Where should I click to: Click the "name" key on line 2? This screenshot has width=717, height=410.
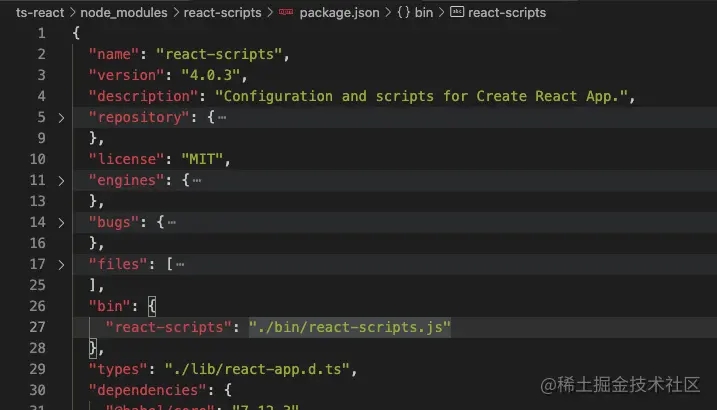pyautogui.click(x=113, y=54)
